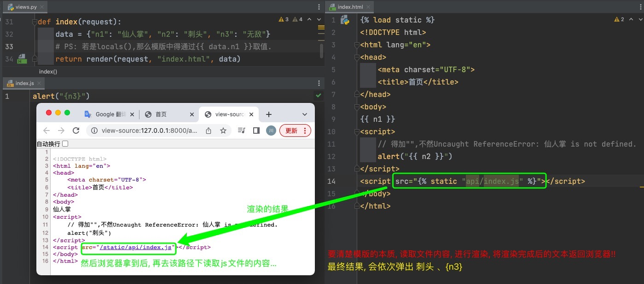Collapse the def index function fold marker
The image size is (644, 284).
click(35, 22)
